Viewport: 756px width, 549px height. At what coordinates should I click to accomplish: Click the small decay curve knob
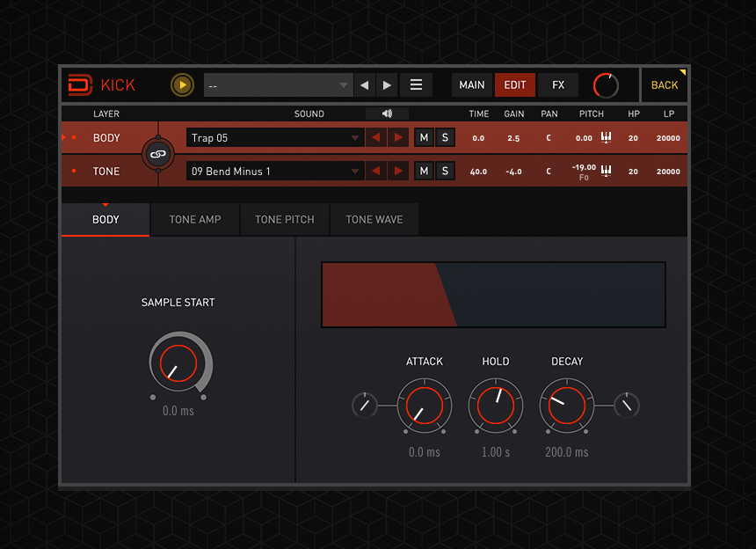tap(627, 406)
